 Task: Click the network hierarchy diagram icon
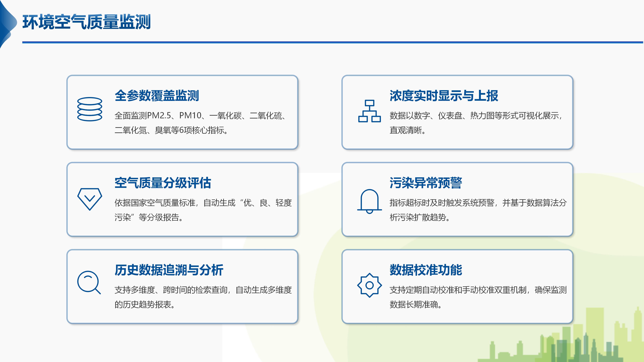[x=369, y=111]
